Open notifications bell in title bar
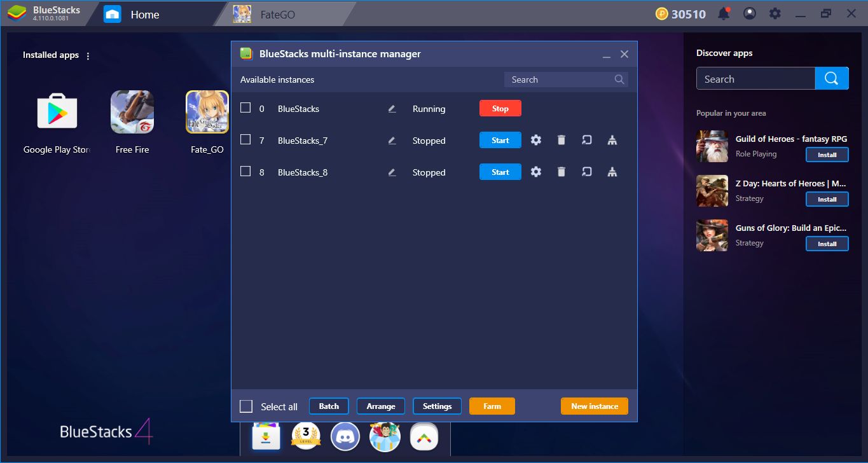This screenshot has height=463, width=868. (724, 13)
